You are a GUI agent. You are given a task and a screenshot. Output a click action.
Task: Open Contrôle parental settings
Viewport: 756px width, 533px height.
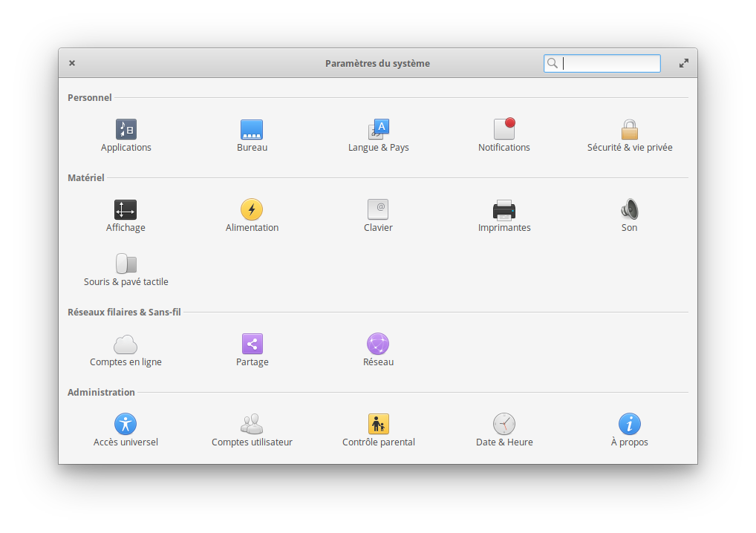(379, 431)
